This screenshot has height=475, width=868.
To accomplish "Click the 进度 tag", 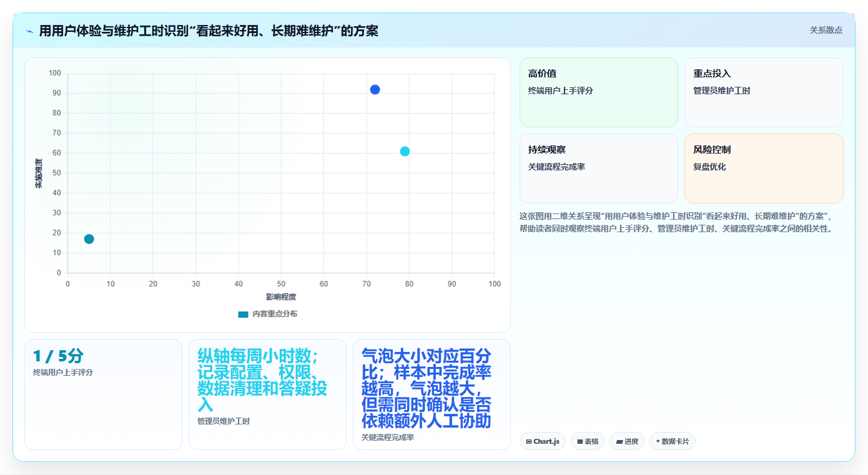I will (627, 441).
